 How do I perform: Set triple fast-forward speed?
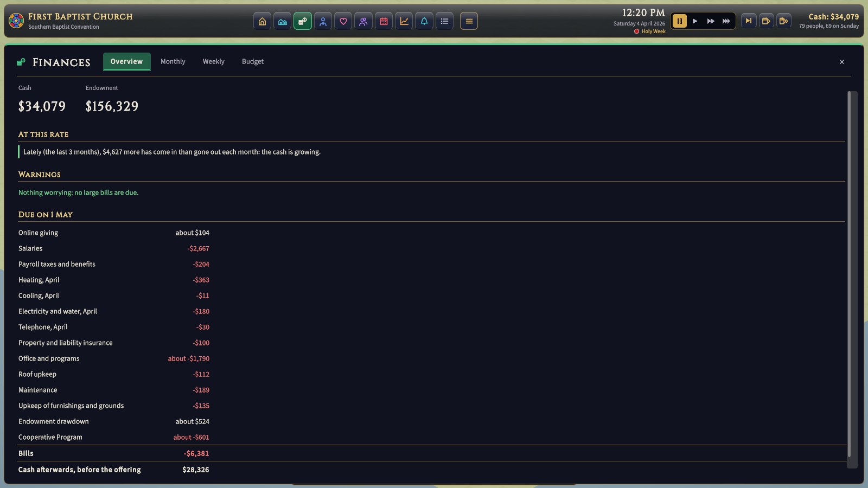click(726, 21)
